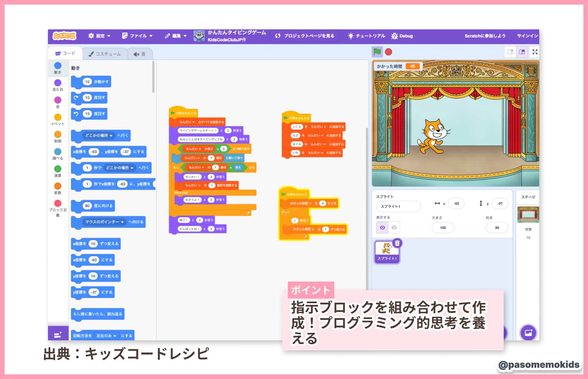The height and width of the screenshot is (379, 588).
Task: Click the かかった時間 variable monitor
Action: (397, 66)
